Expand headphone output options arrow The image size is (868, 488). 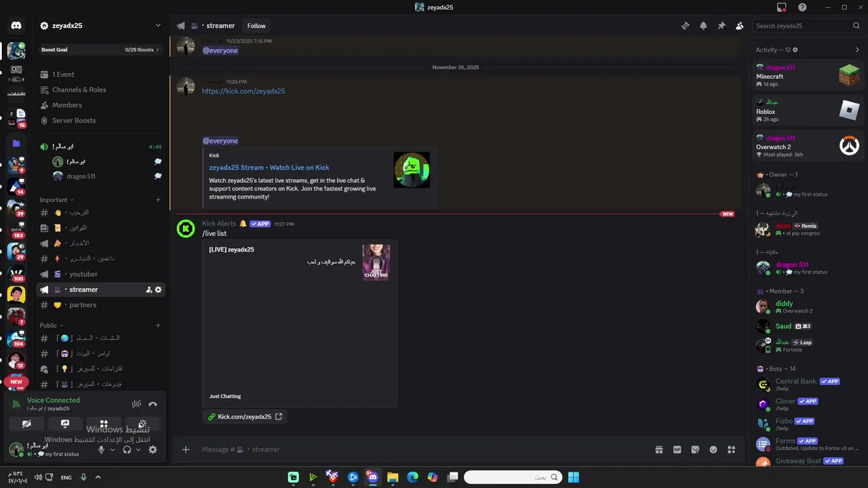[138, 449]
